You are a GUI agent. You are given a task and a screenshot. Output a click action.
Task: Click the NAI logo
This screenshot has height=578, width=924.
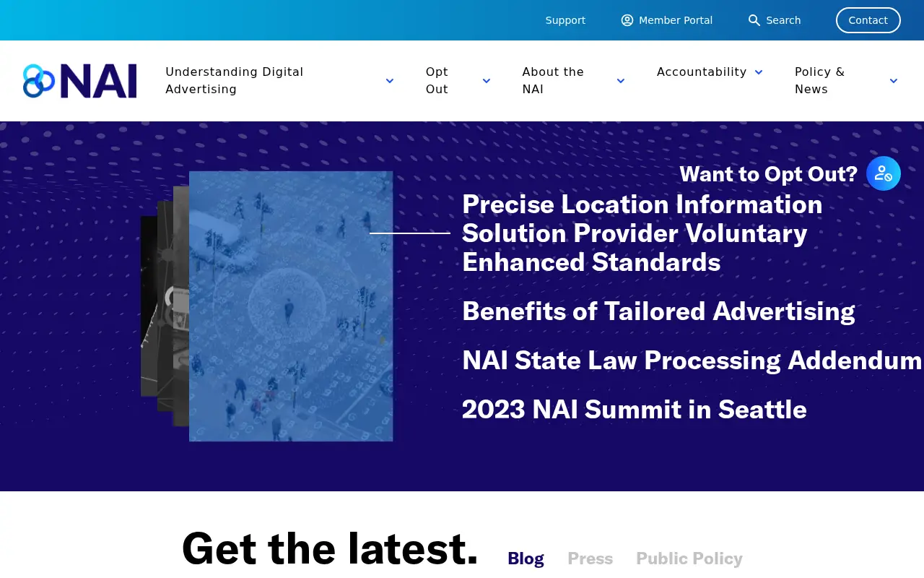79,81
